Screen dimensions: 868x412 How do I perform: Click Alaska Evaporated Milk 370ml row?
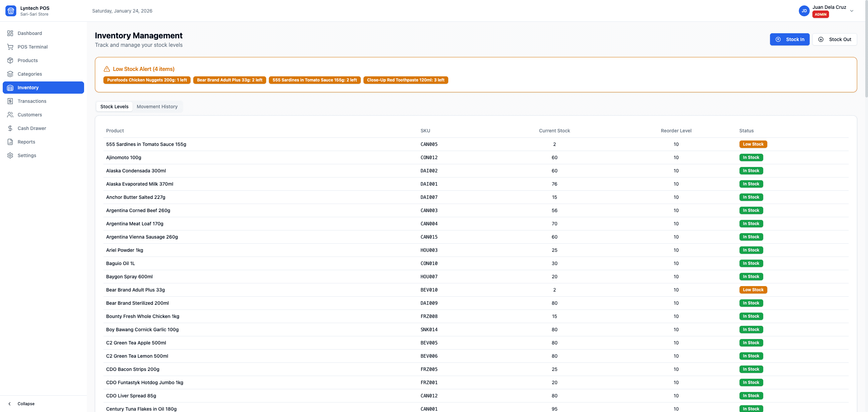click(476, 184)
